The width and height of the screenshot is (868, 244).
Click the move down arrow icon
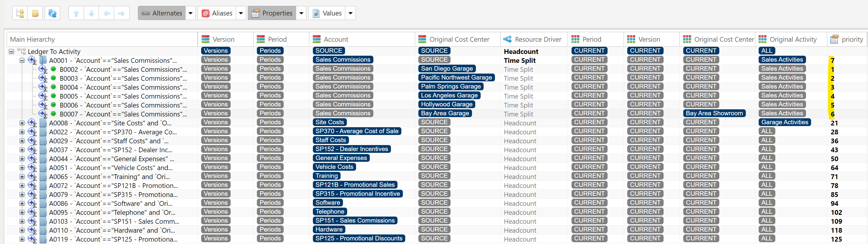pos(91,13)
